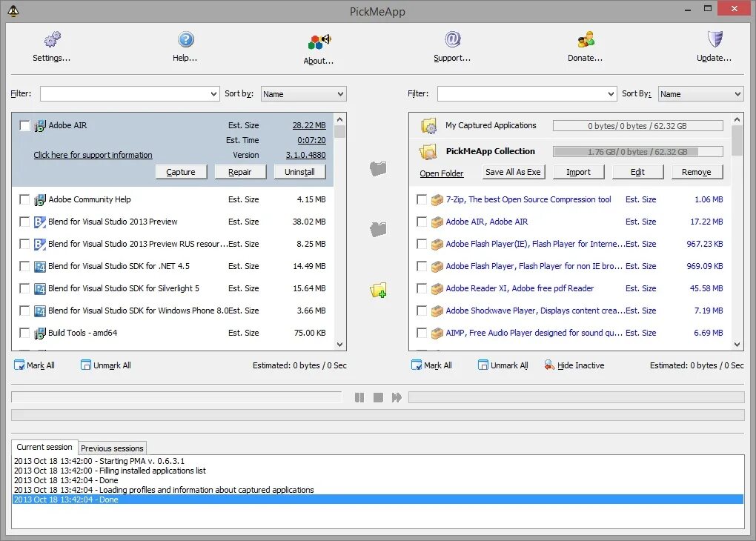756x541 pixels.
Task: Click the Build Tools - amd64 icon
Action: [x=40, y=333]
